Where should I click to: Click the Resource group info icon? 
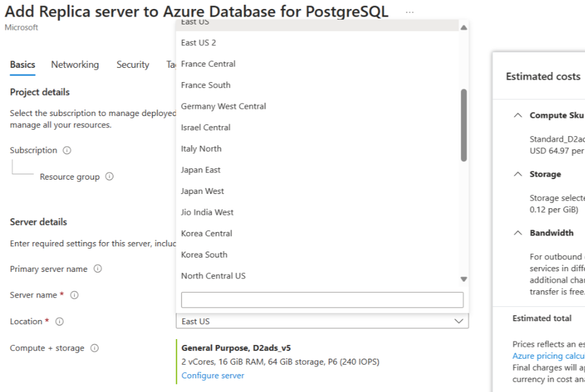point(110,177)
